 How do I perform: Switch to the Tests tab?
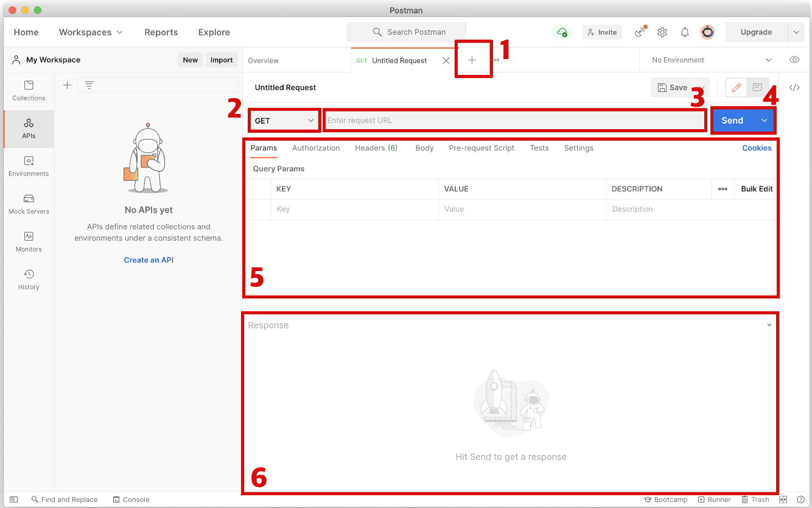pos(539,148)
